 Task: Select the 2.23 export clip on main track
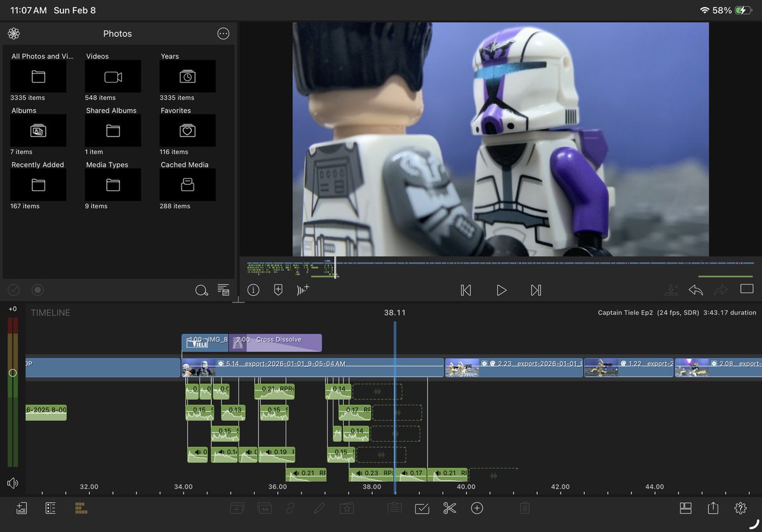point(514,368)
